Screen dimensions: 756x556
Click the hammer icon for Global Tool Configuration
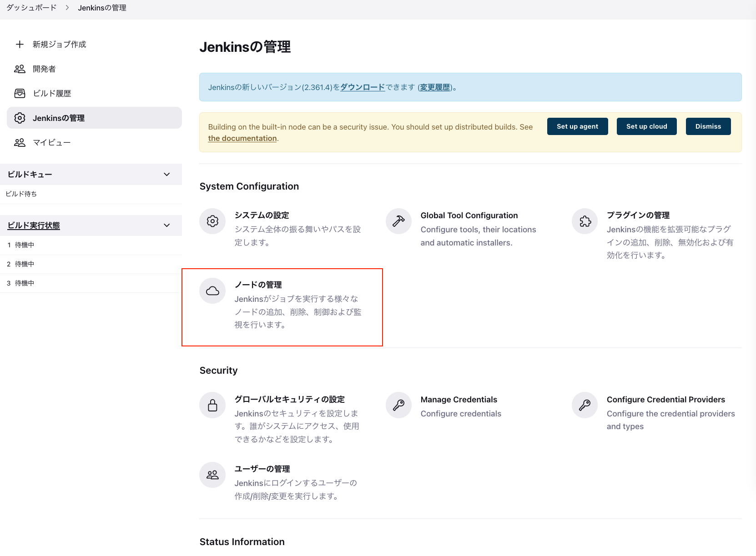[398, 221]
